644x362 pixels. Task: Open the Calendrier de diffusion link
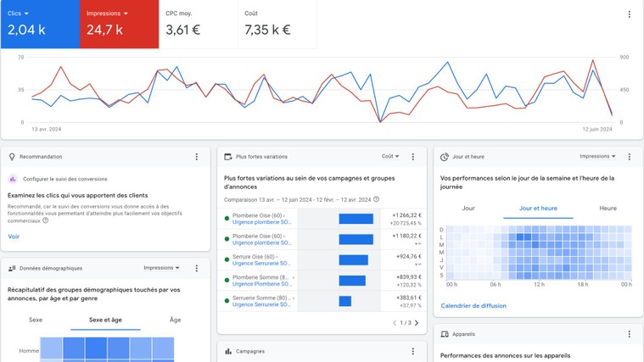coord(473,306)
